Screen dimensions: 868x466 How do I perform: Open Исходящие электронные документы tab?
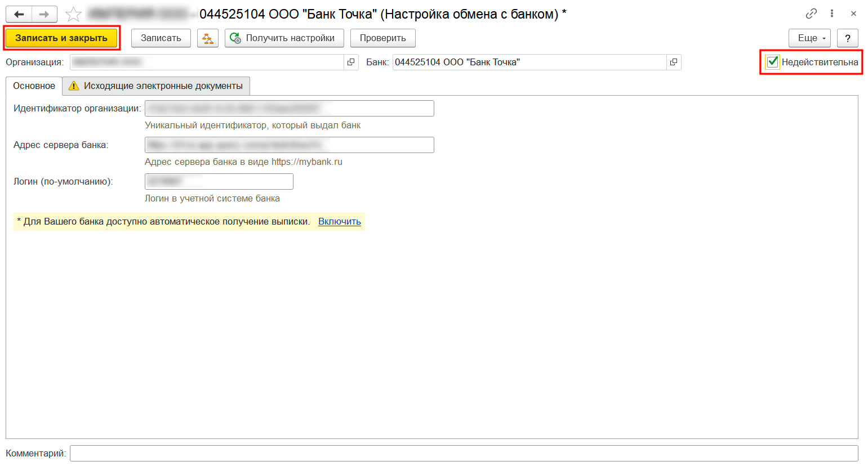coord(156,86)
